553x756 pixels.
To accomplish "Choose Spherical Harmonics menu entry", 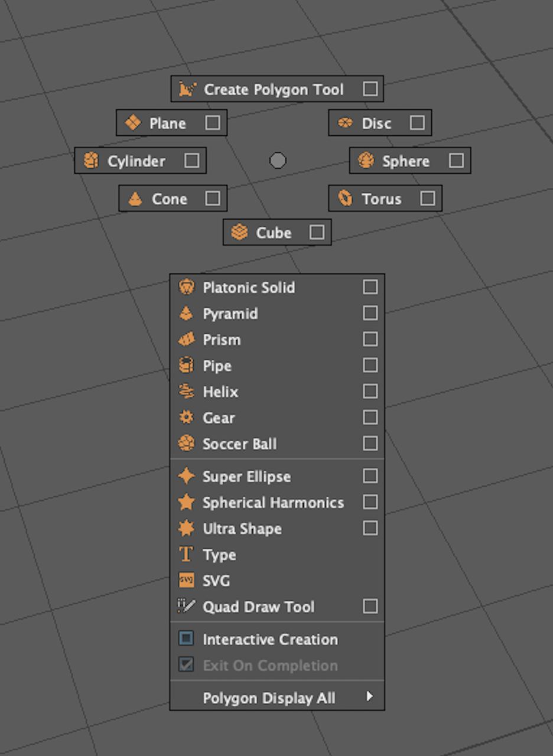I will click(277, 502).
